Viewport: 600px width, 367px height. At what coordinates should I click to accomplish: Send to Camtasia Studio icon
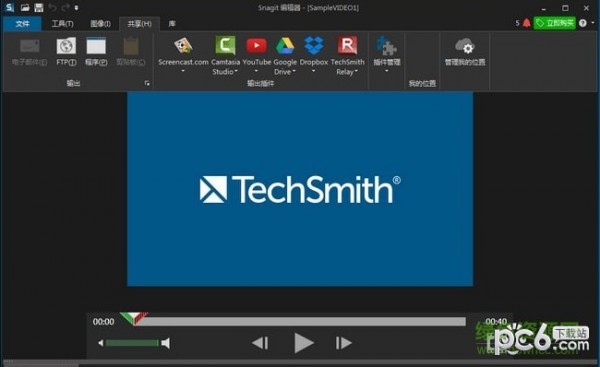[225, 46]
